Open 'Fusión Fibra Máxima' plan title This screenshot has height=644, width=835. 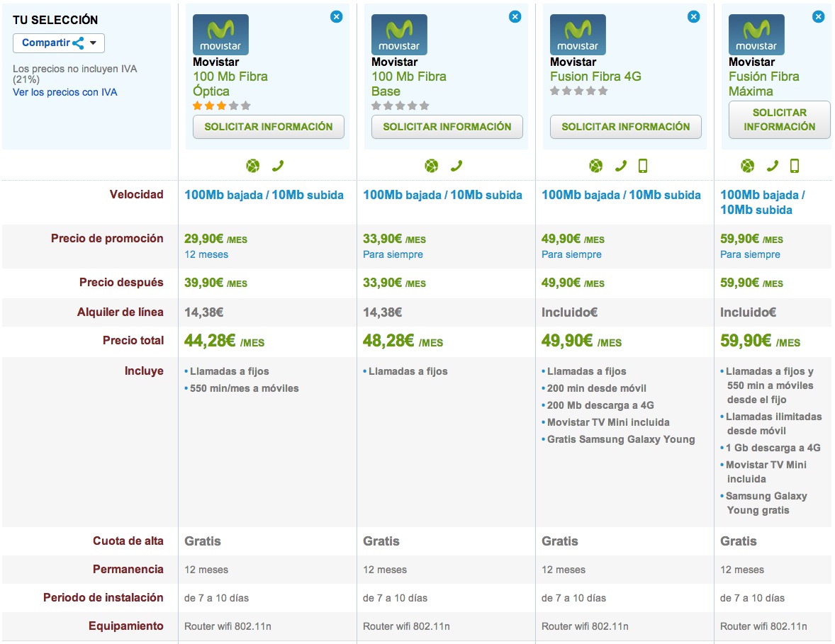click(x=763, y=84)
